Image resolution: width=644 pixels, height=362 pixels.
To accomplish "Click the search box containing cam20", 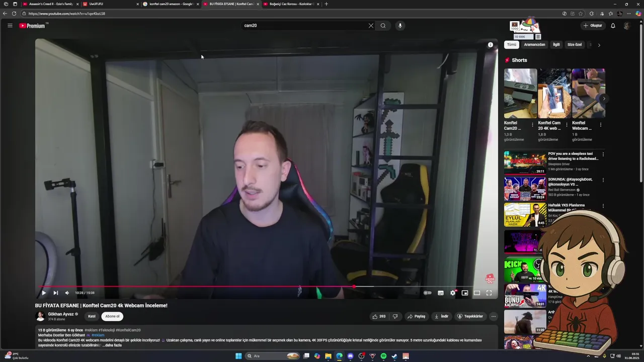I will tap(304, 25).
